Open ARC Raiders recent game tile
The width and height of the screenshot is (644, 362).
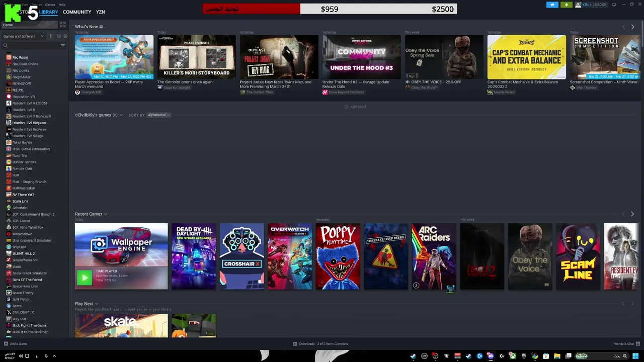(434, 256)
